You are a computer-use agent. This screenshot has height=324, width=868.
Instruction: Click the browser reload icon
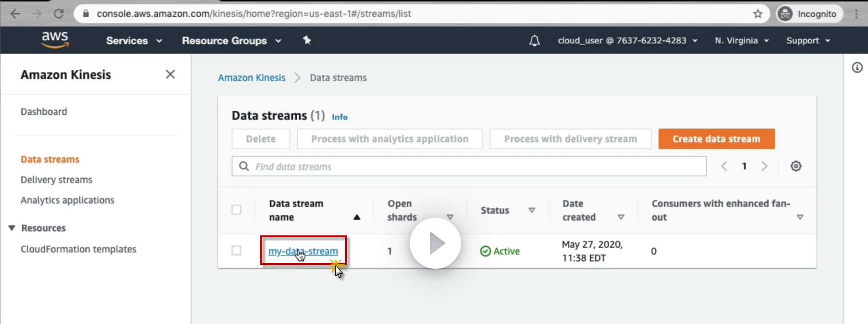pos(59,14)
